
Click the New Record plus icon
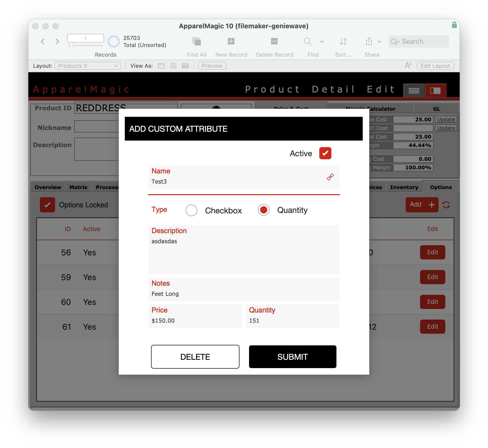231,41
